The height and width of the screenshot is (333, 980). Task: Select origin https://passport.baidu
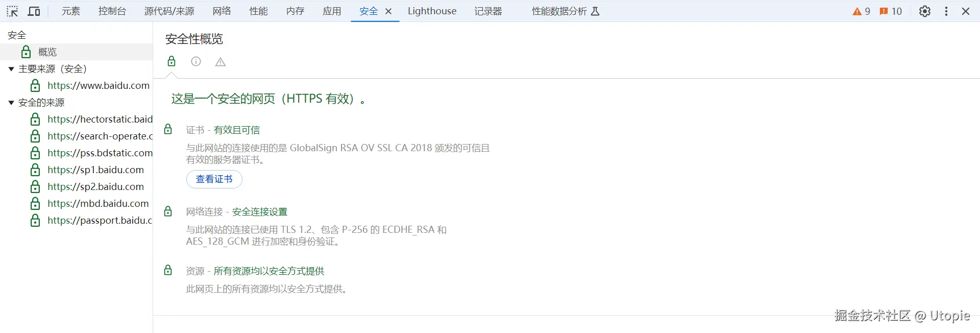click(100, 220)
